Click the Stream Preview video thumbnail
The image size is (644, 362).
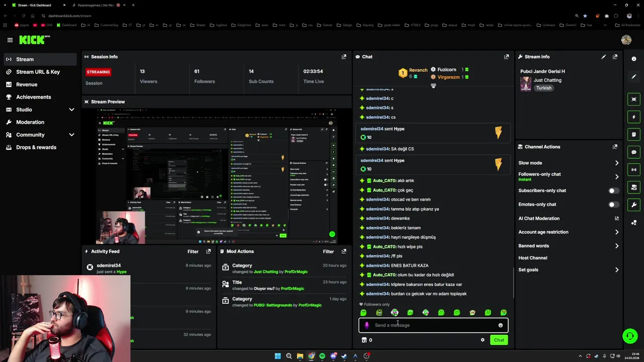216,176
